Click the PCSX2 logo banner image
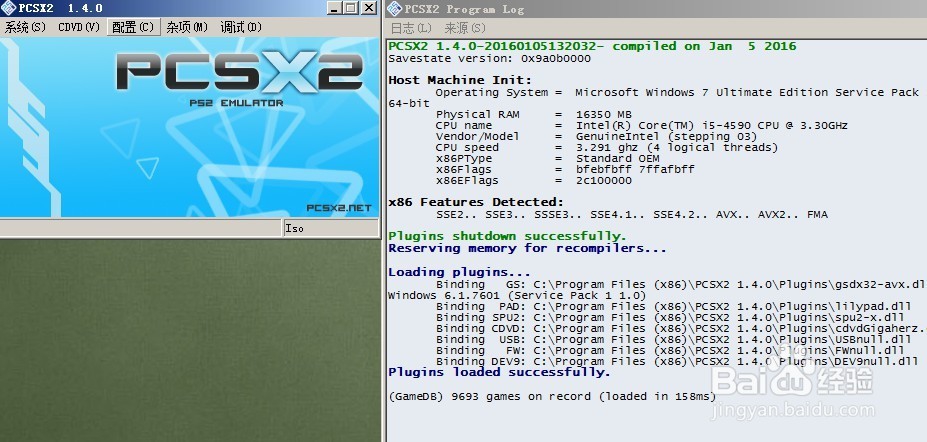 click(189, 127)
